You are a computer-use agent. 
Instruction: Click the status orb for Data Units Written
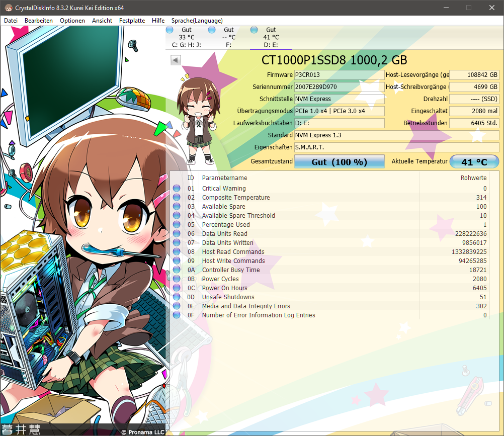(177, 242)
